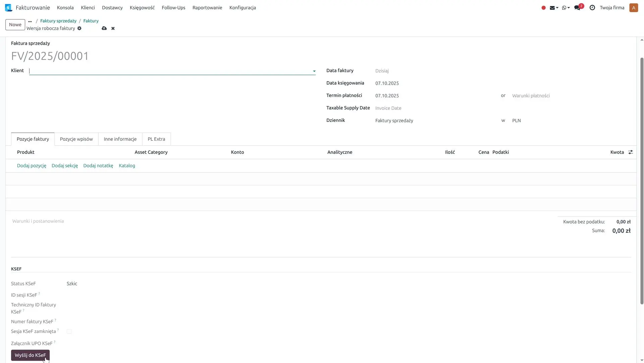644x363 pixels.
Task: Discard changes with the X icon
Action: [113, 29]
